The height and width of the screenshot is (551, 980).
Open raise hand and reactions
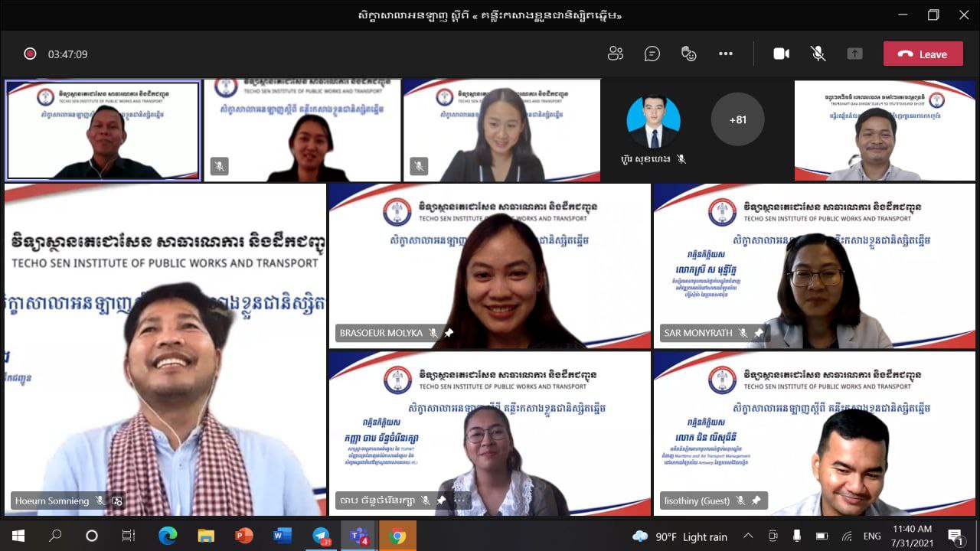point(689,54)
